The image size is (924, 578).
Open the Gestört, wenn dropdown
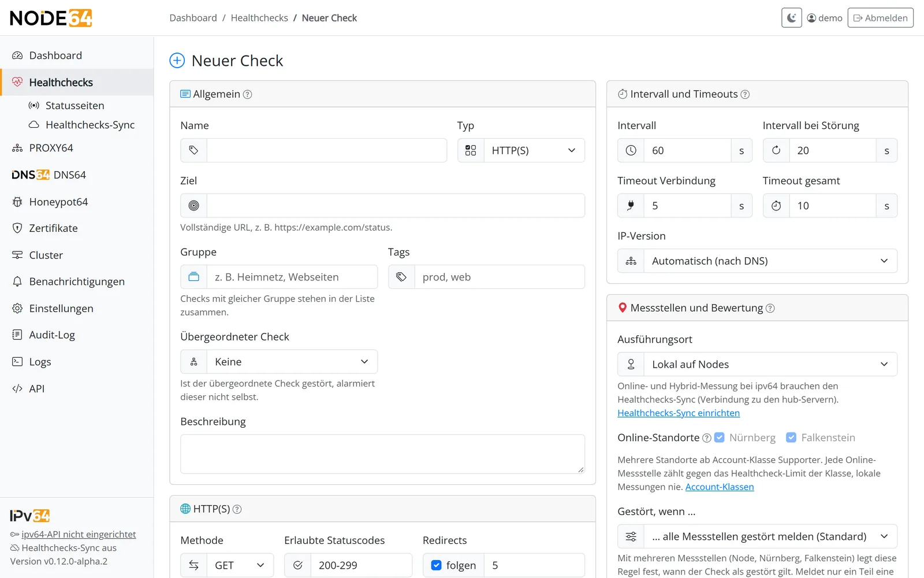[x=770, y=536]
